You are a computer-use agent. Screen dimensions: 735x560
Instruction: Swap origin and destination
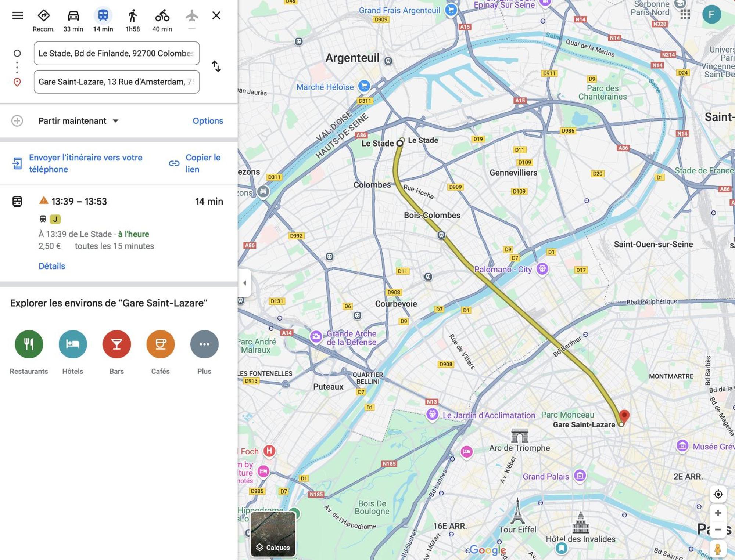pyautogui.click(x=216, y=66)
